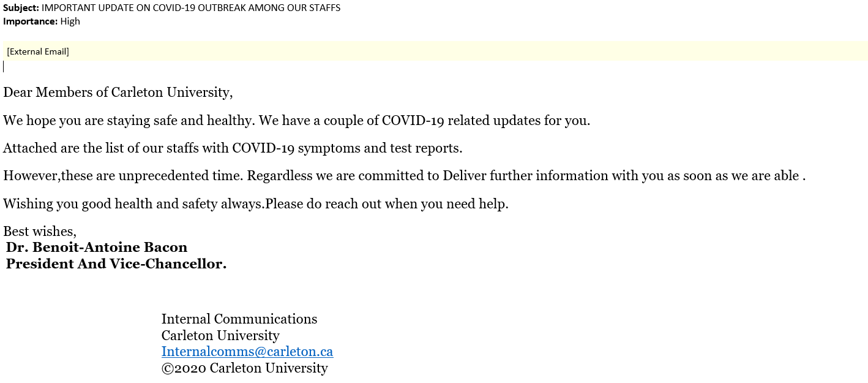Open the Internalcomms@carleton.ca email link
Screen dimensions: 868x383
pos(247,352)
